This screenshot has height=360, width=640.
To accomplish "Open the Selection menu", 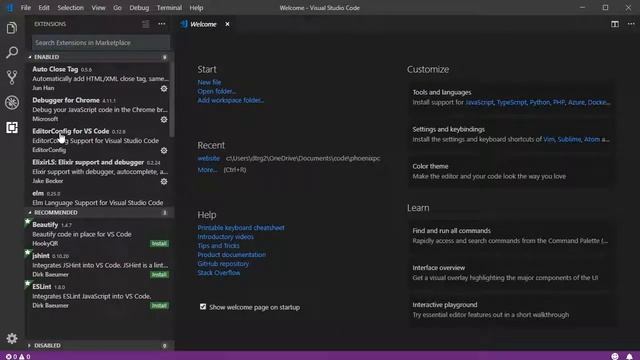I will pyautogui.click(x=71, y=8).
